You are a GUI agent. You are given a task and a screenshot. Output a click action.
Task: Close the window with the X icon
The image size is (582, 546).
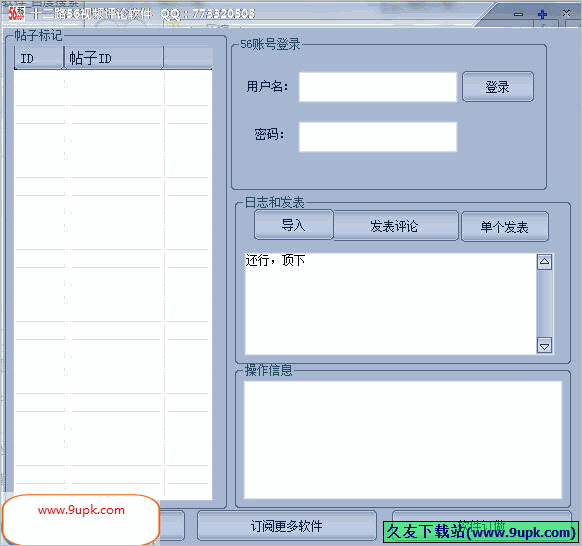566,13
